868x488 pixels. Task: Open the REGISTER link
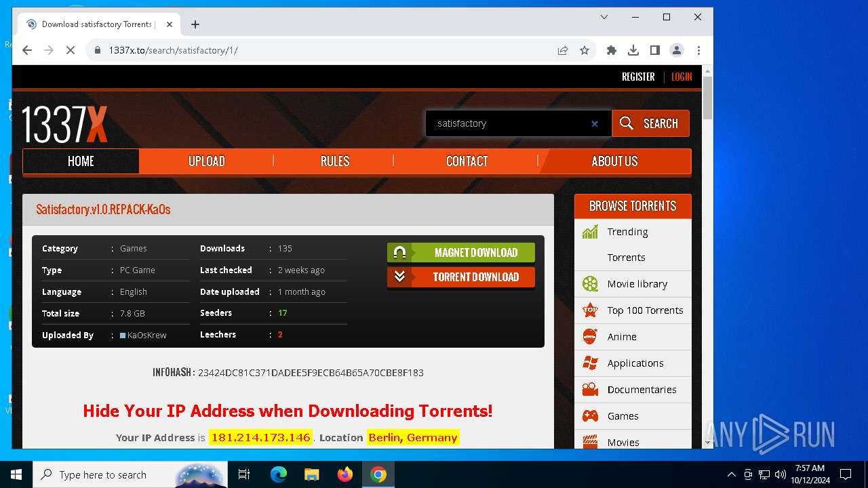pyautogui.click(x=638, y=77)
